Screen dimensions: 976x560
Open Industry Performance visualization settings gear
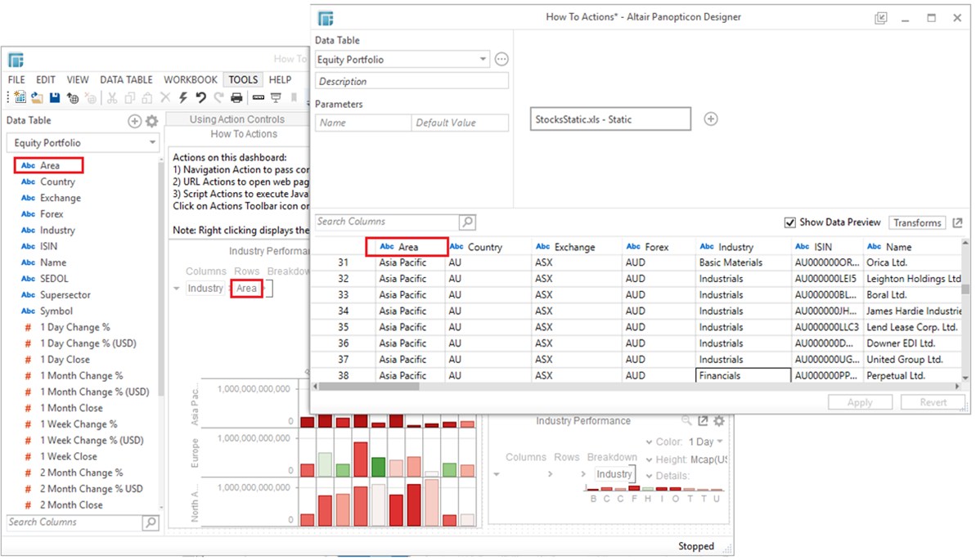coord(718,421)
